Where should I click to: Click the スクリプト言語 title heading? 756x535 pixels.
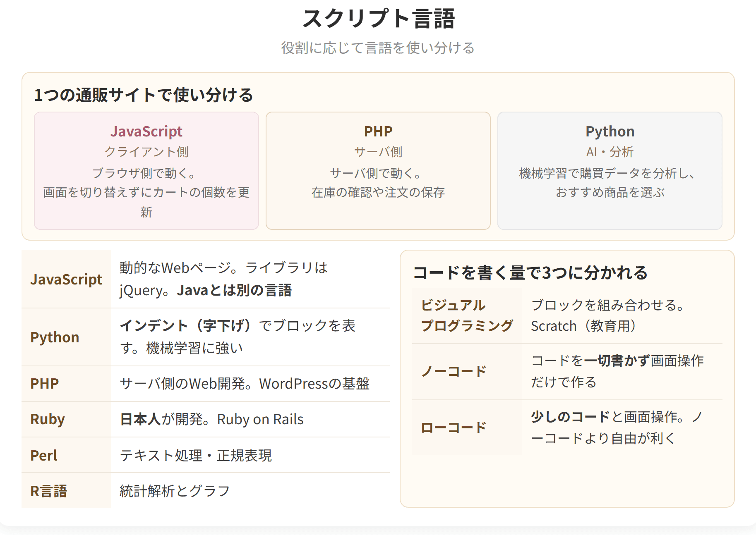point(378,19)
